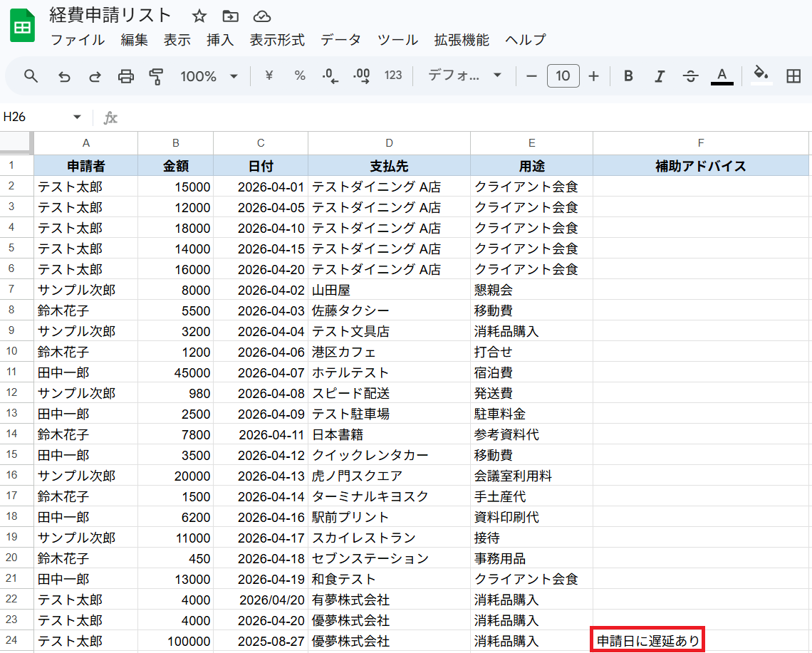Select date cell 2026/04/20

[261, 600]
